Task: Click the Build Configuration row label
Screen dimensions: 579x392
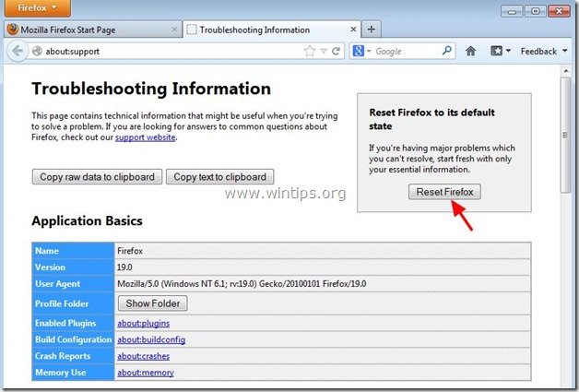Action: 73,339
